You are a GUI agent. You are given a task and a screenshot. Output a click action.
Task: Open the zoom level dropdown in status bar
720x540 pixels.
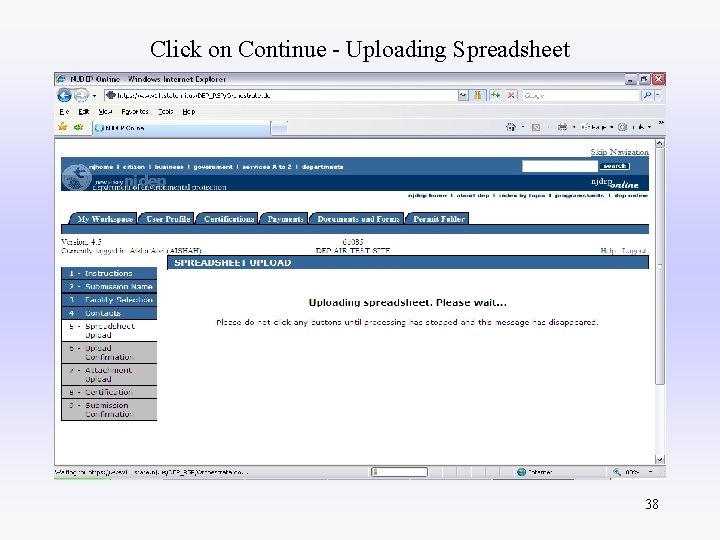click(x=651, y=472)
